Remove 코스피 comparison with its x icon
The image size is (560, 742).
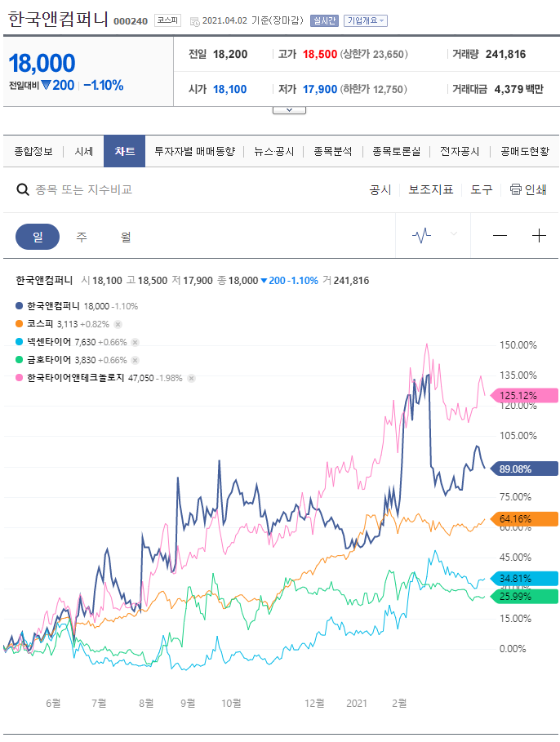[118, 324]
